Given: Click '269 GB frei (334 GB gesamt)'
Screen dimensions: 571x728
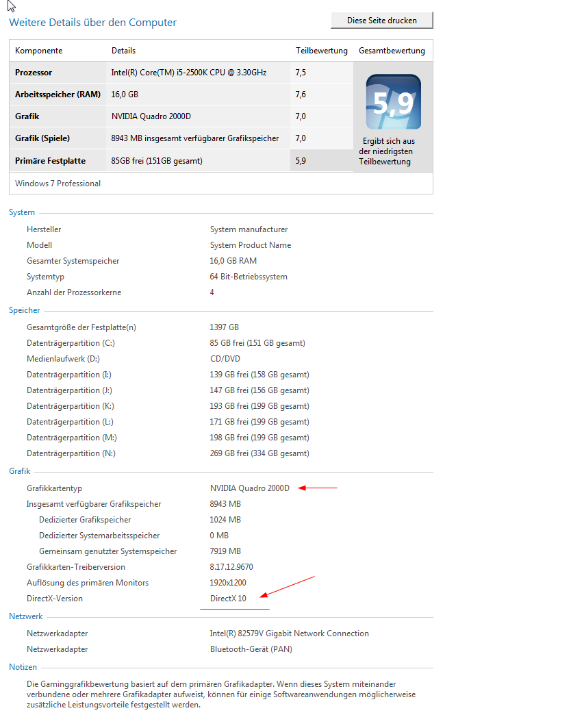Looking at the screenshot, I should [259, 453].
